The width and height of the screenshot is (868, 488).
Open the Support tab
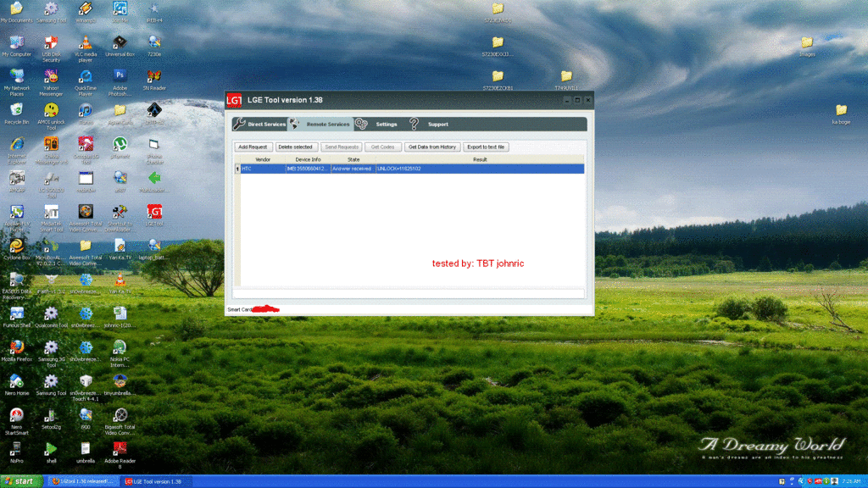click(x=430, y=124)
